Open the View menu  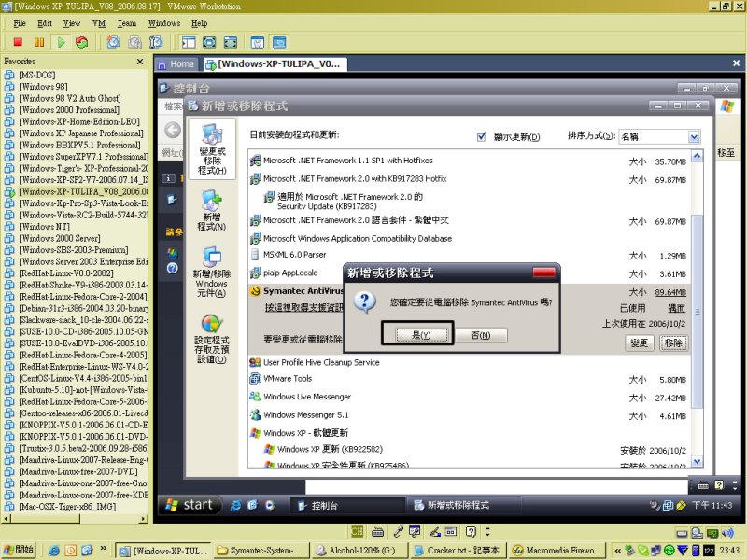pyautogui.click(x=72, y=23)
